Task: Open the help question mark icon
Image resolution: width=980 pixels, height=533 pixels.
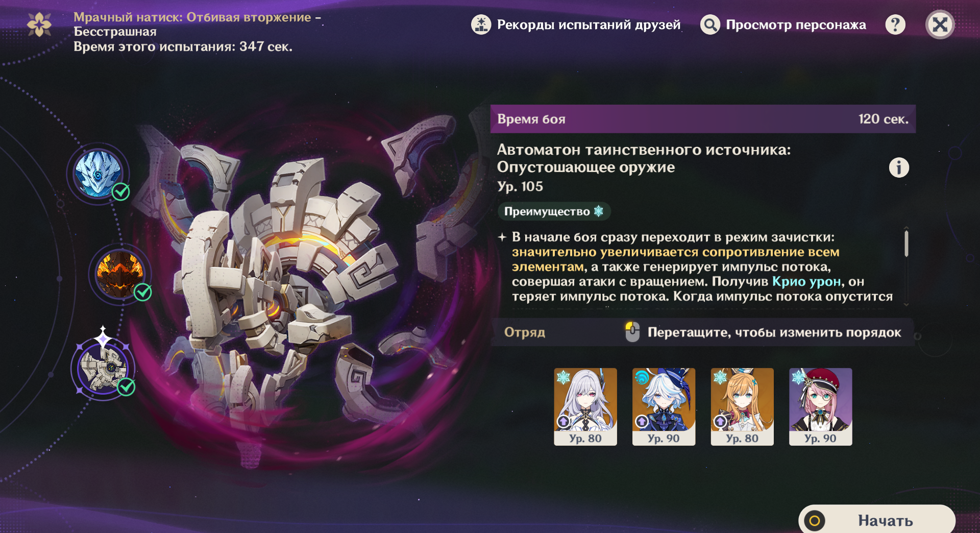Action: (895, 25)
